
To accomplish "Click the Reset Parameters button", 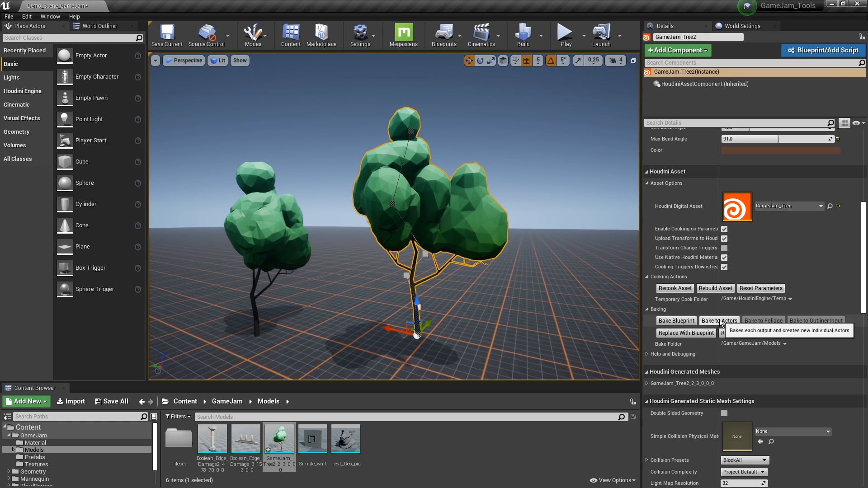I will pos(761,288).
